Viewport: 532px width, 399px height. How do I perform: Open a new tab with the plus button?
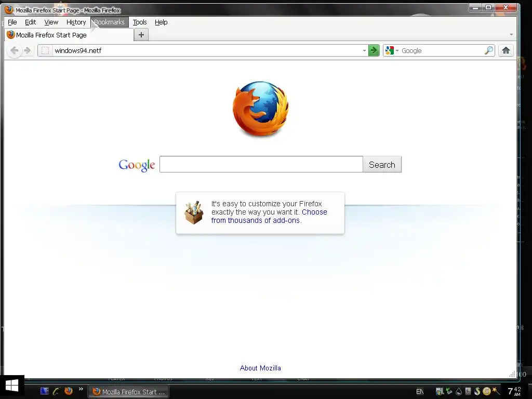point(141,35)
